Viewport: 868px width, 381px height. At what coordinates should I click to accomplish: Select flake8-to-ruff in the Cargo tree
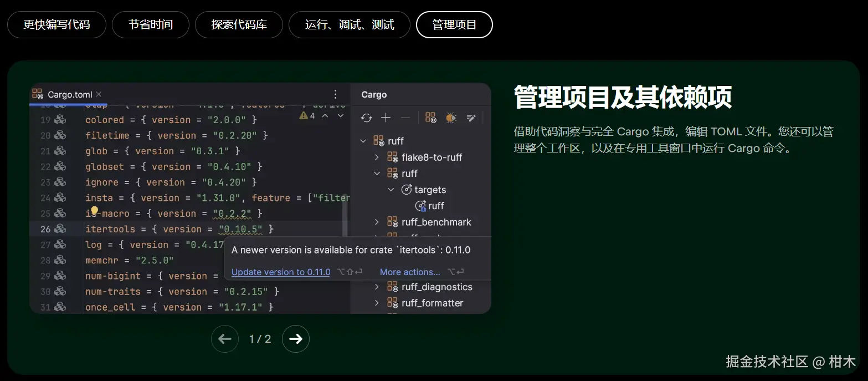(432, 157)
